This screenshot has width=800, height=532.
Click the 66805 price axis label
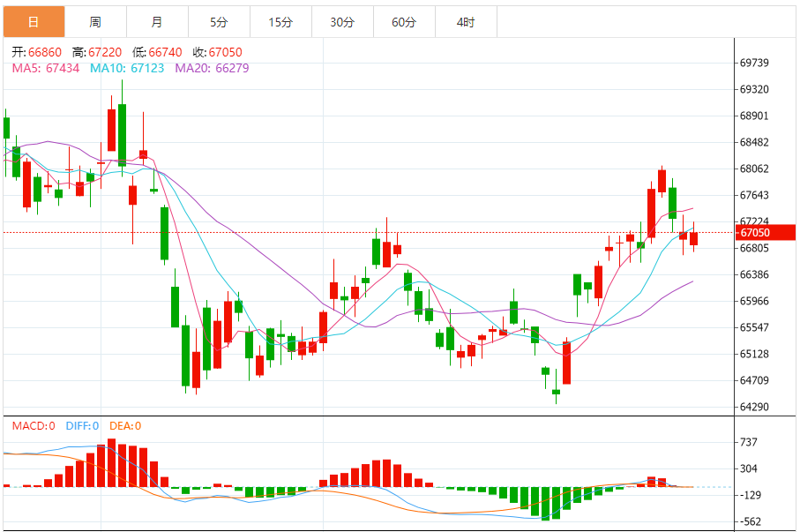coord(754,248)
